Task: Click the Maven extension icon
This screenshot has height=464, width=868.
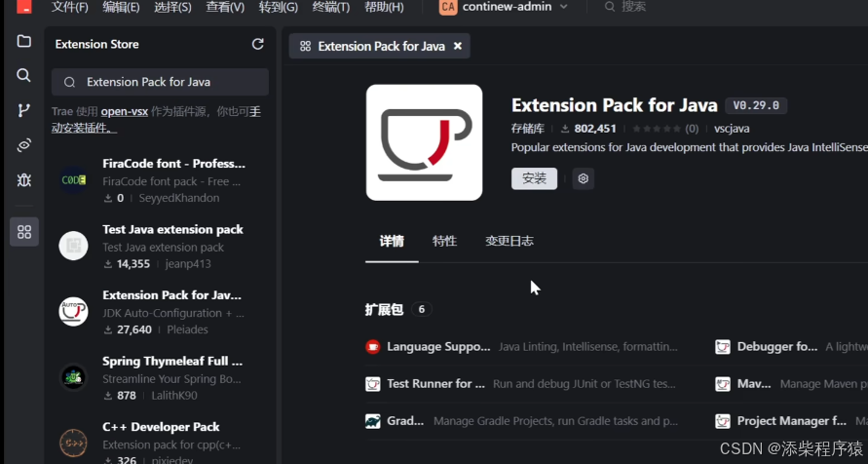Action: point(723,384)
